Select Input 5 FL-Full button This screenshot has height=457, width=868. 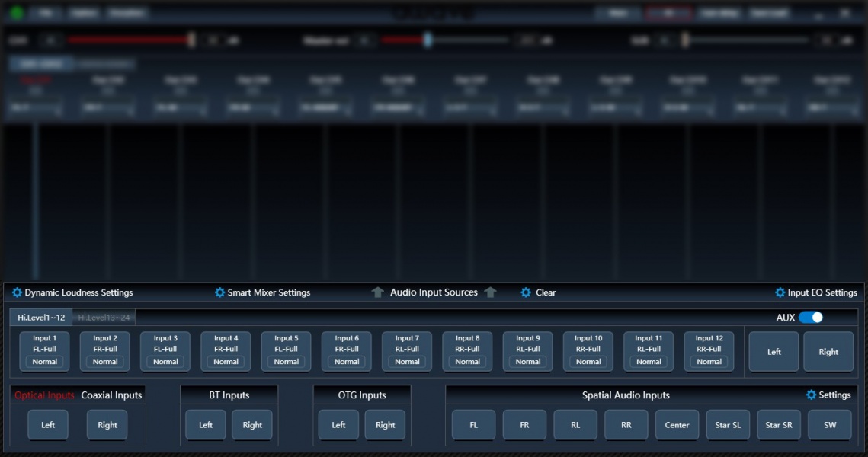point(287,351)
